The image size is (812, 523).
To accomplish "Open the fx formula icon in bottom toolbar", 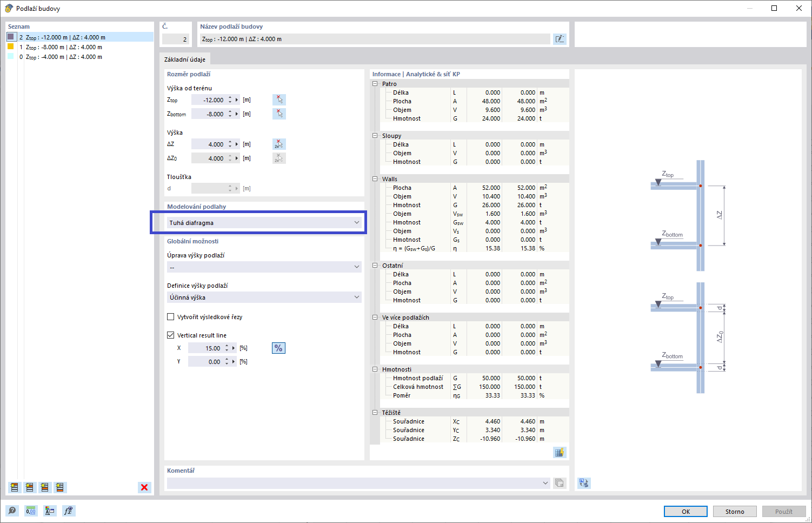I will 68,511.
